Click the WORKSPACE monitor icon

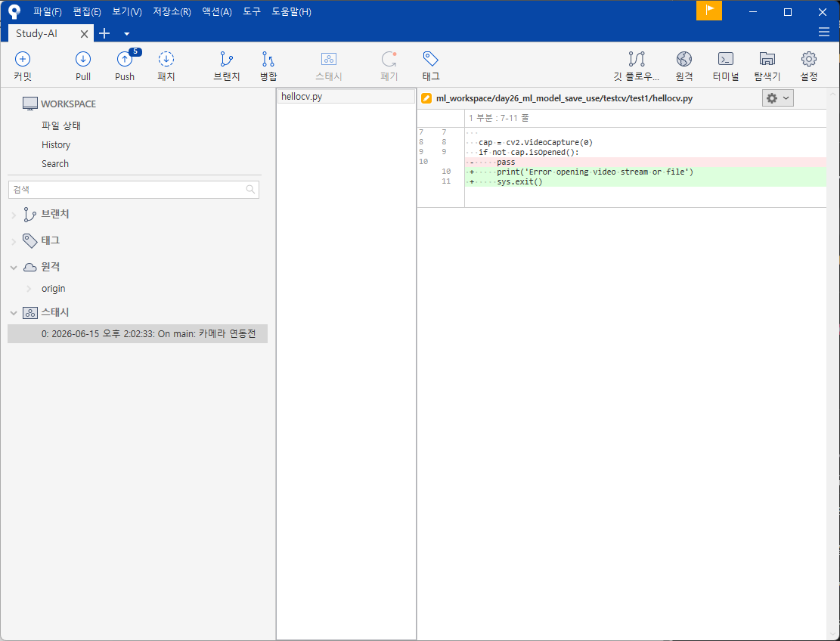click(30, 104)
